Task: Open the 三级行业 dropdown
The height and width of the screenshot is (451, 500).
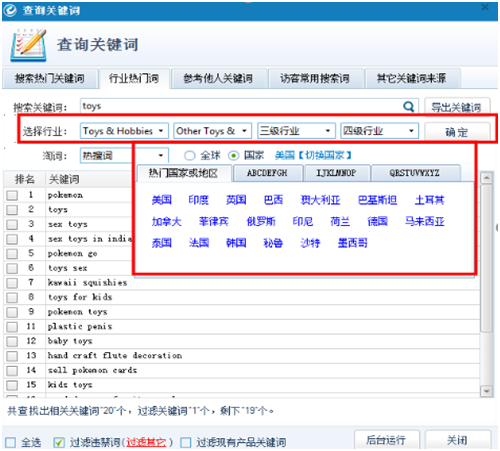Action: (296, 131)
